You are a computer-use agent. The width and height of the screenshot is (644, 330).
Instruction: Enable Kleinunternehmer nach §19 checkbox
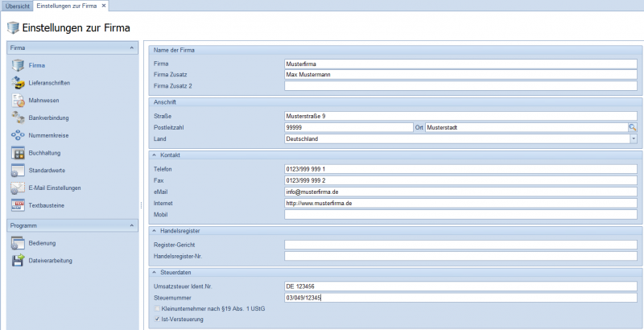[157, 308]
